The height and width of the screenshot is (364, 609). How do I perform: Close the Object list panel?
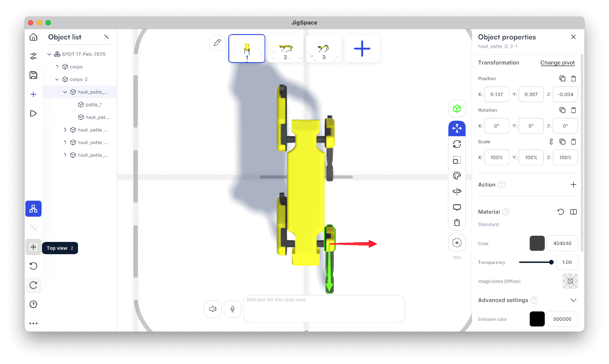(106, 37)
